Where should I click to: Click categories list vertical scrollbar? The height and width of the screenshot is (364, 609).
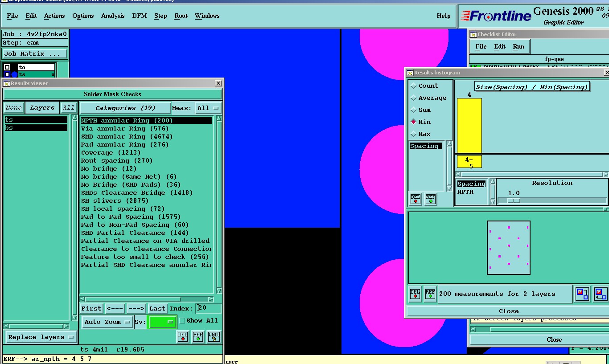[x=219, y=204]
